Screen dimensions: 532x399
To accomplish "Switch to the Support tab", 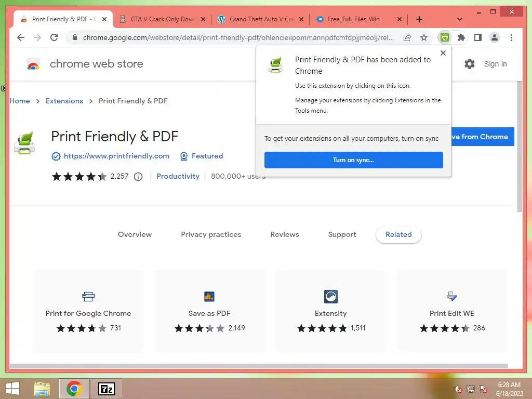I will pyautogui.click(x=342, y=234).
